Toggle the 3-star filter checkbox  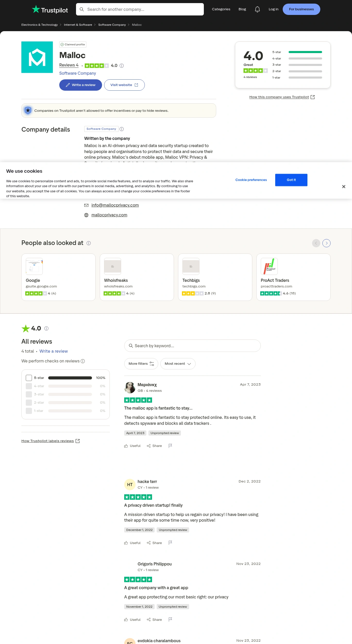point(29,394)
